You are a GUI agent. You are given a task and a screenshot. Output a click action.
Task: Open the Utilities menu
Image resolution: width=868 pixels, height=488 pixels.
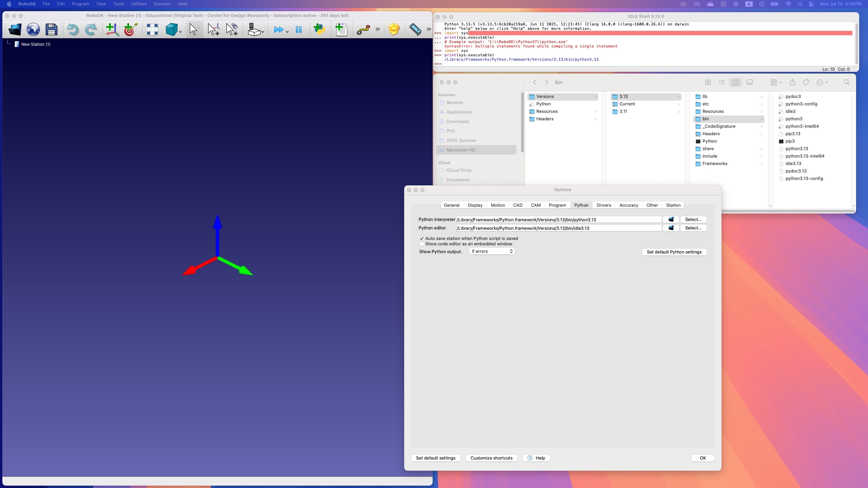click(139, 4)
